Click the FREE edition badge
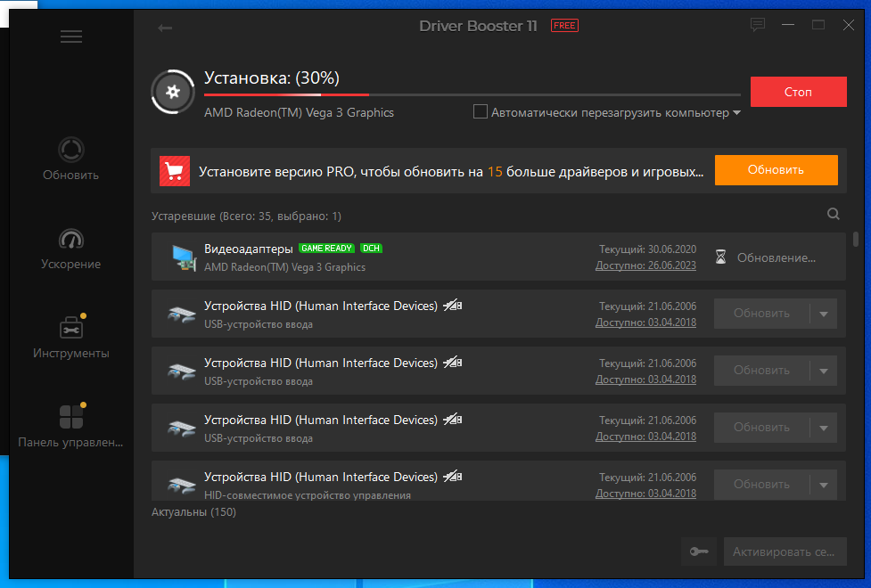The height and width of the screenshot is (588, 871). pos(564,26)
